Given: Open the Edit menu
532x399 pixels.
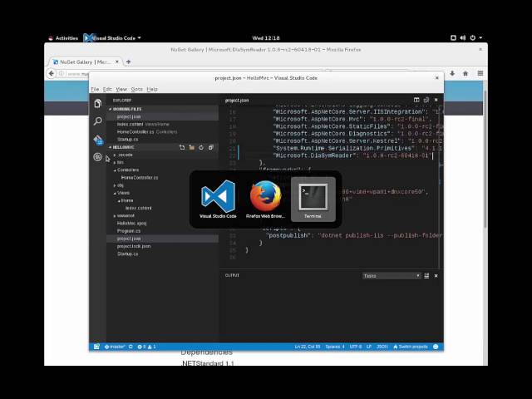Looking at the screenshot, I should pos(107,89).
